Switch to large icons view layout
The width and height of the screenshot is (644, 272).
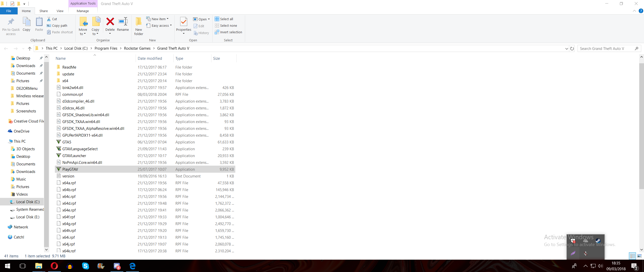pyautogui.click(x=639, y=256)
